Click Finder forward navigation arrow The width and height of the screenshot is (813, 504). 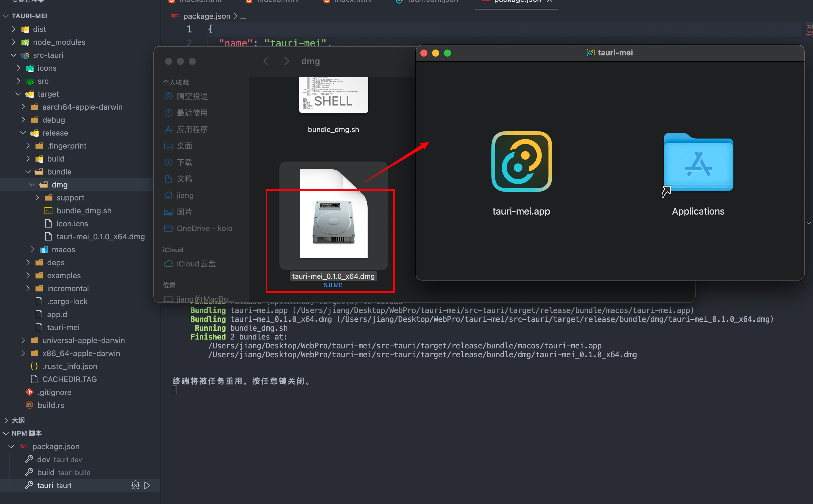point(286,61)
